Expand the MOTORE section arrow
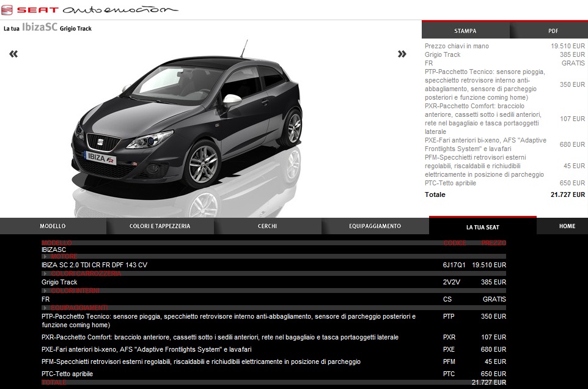Image resolution: width=588 pixels, height=389 pixels. [45, 257]
